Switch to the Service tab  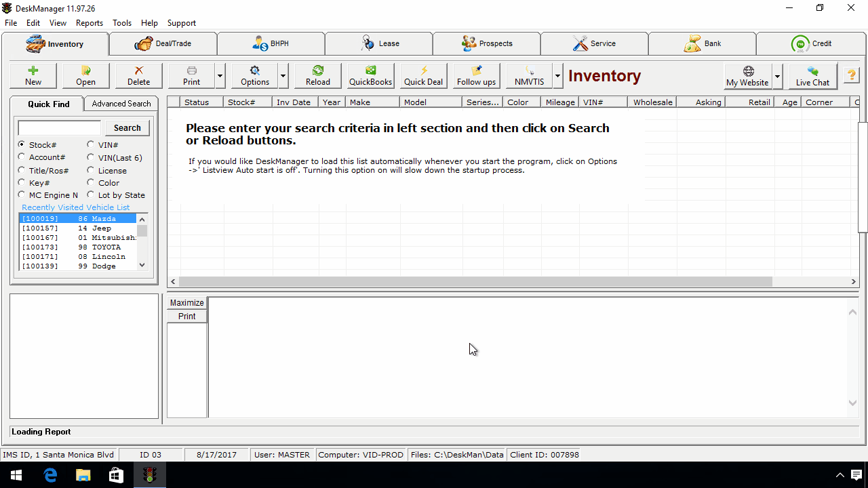tap(594, 43)
